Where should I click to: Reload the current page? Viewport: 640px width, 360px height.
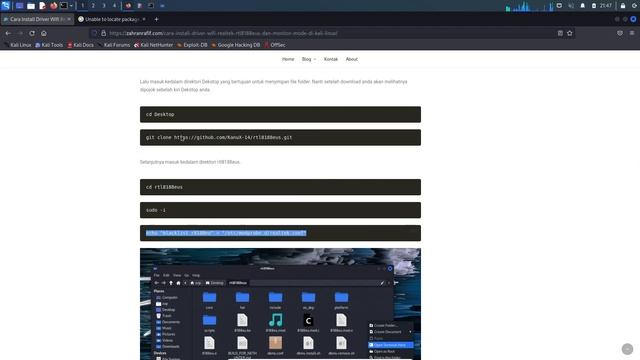[x=32, y=33]
